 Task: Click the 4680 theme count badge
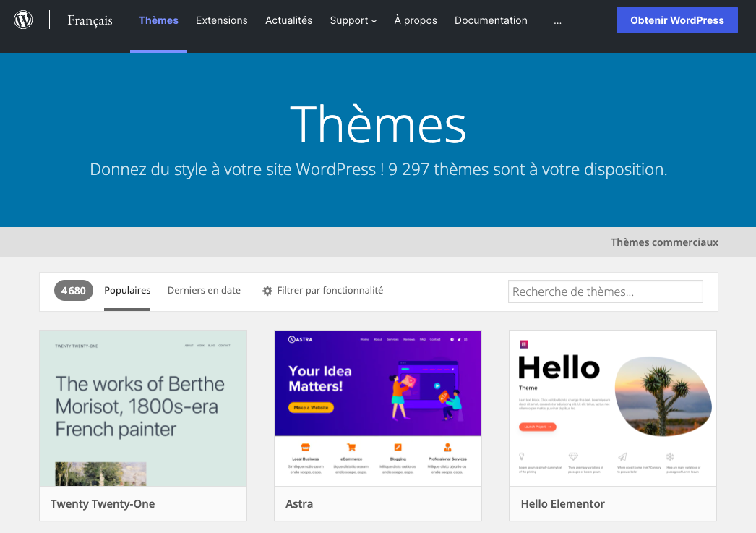(73, 291)
